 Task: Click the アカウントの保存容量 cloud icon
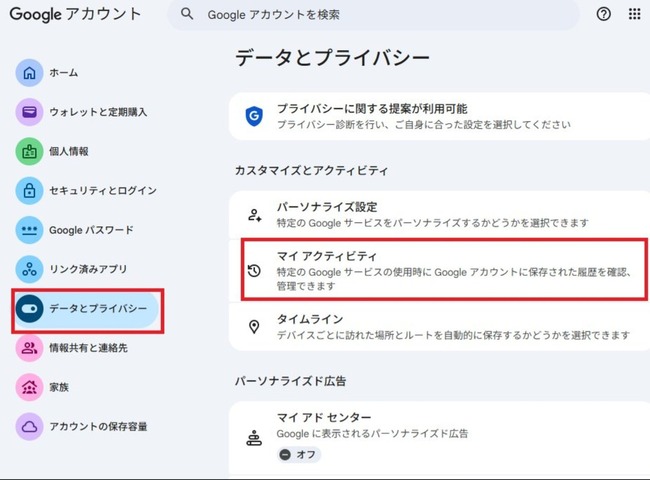[29, 426]
